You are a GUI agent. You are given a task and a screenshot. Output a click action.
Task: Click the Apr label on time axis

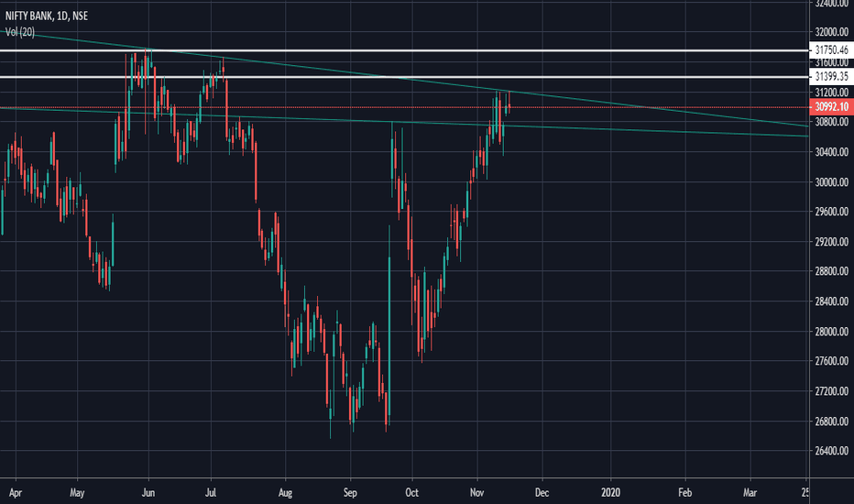[x=16, y=493]
